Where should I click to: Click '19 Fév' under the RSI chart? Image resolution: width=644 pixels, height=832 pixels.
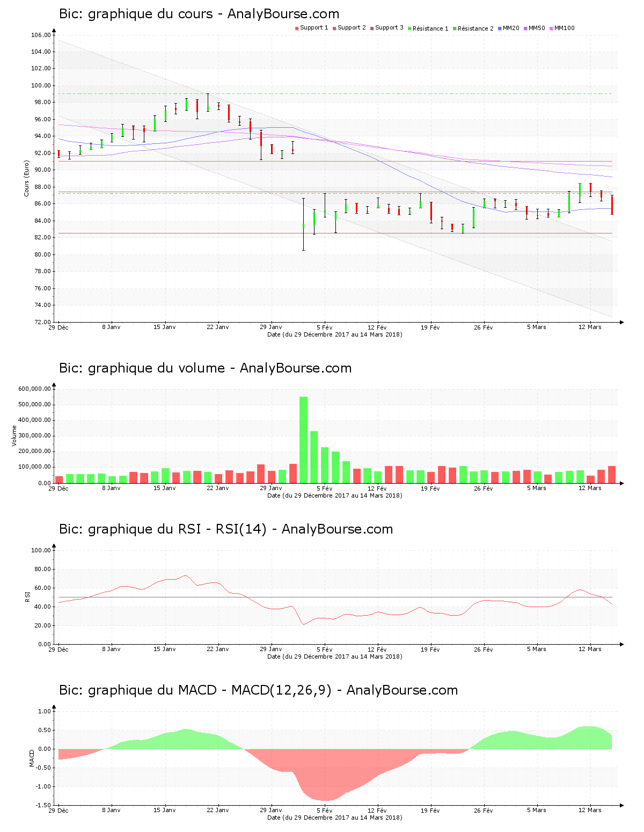point(430,649)
